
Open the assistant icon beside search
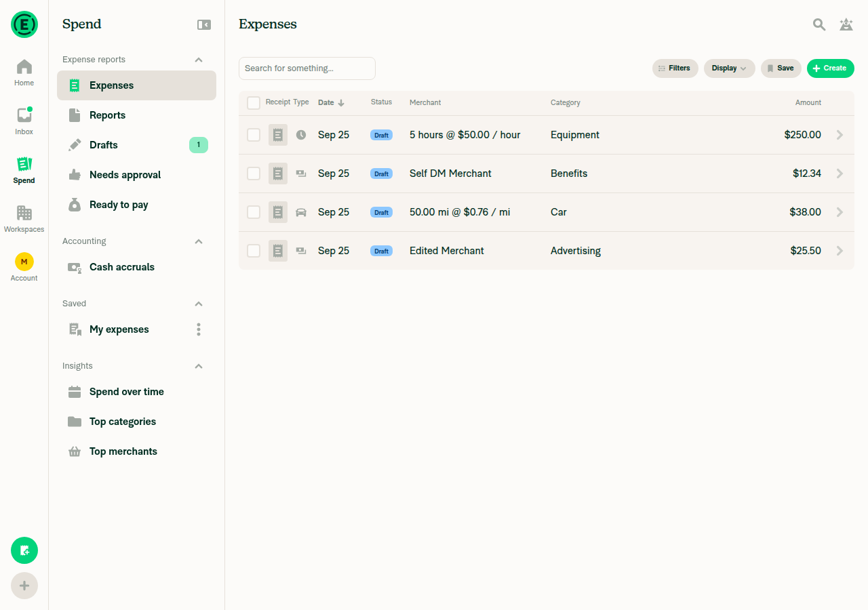[x=846, y=24]
